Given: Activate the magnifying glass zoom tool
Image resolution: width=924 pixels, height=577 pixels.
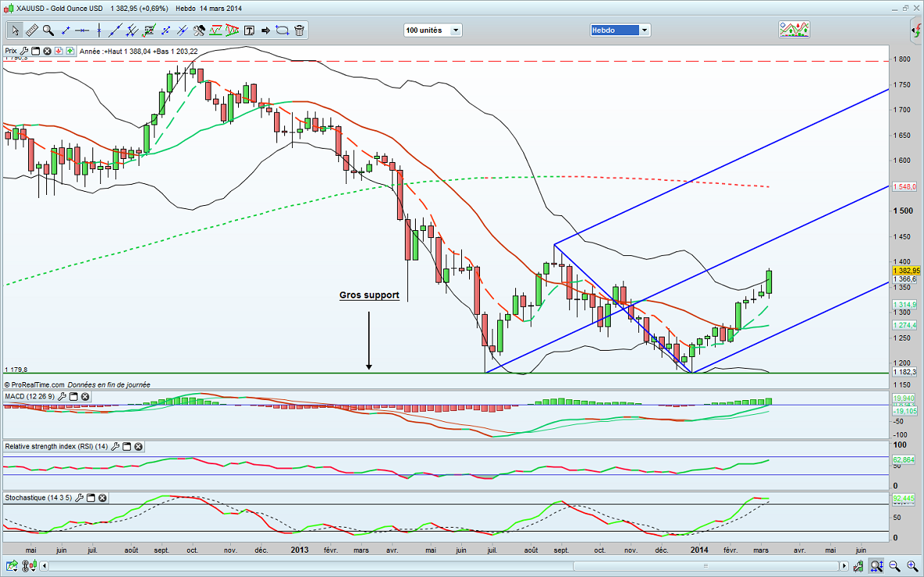Looking at the screenshot, I should pyautogui.click(x=49, y=31).
